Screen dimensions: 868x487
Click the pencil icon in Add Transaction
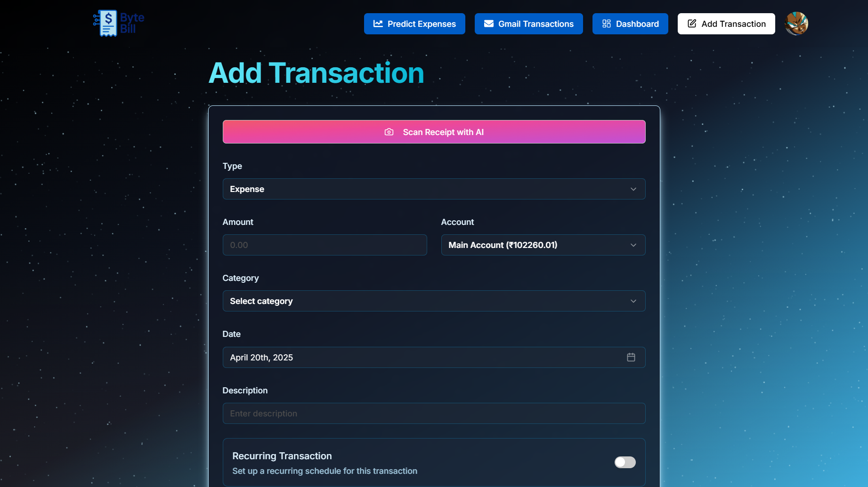(x=691, y=24)
